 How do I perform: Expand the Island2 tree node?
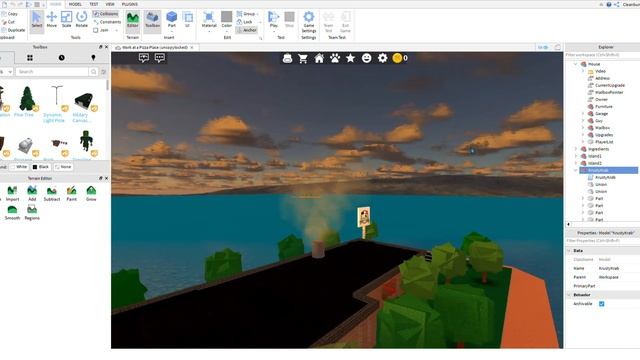pos(576,163)
